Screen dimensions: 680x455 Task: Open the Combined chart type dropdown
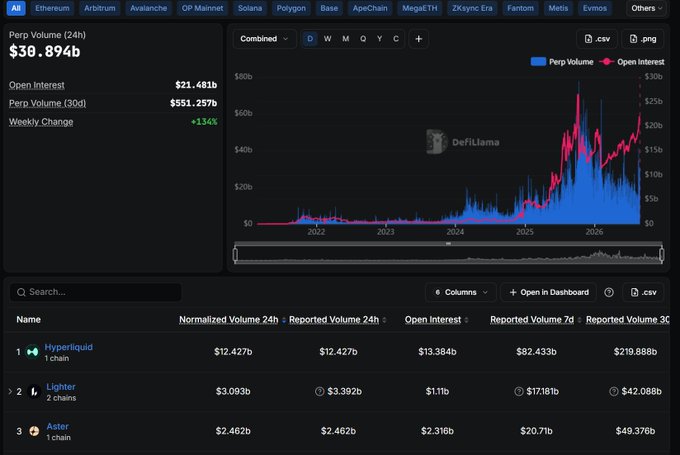(x=264, y=39)
